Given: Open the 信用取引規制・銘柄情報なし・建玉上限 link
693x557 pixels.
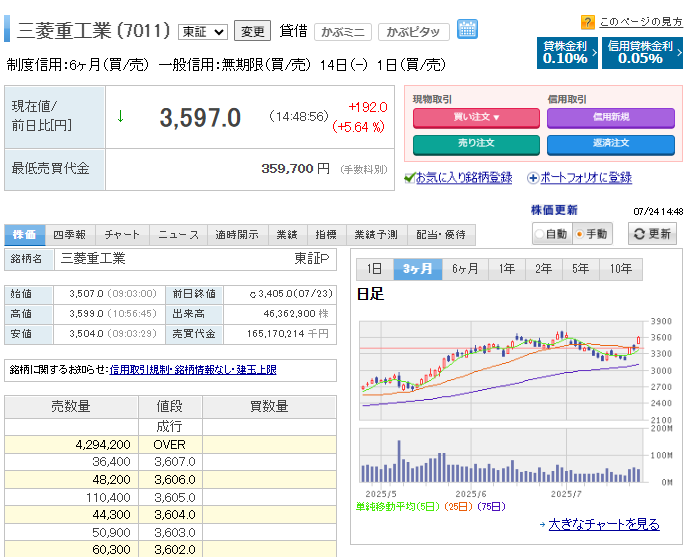Looking at the screenshot, I should [x=193, y=370].
